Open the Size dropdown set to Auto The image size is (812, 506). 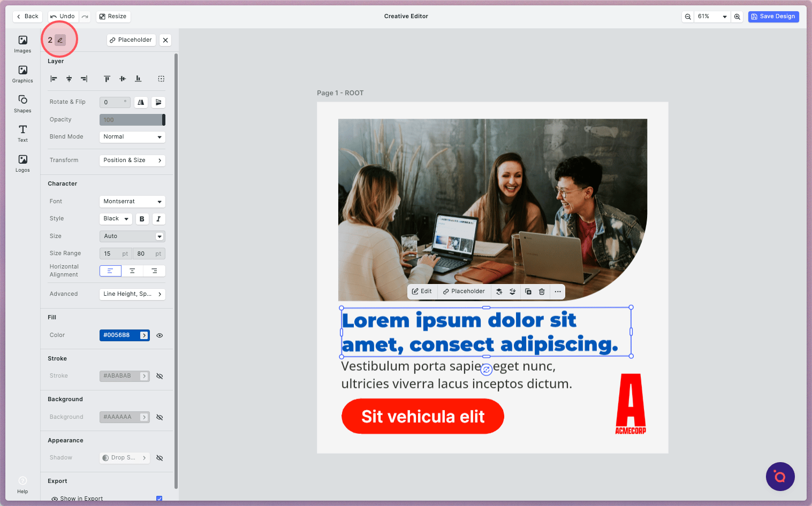click(132, 236)
